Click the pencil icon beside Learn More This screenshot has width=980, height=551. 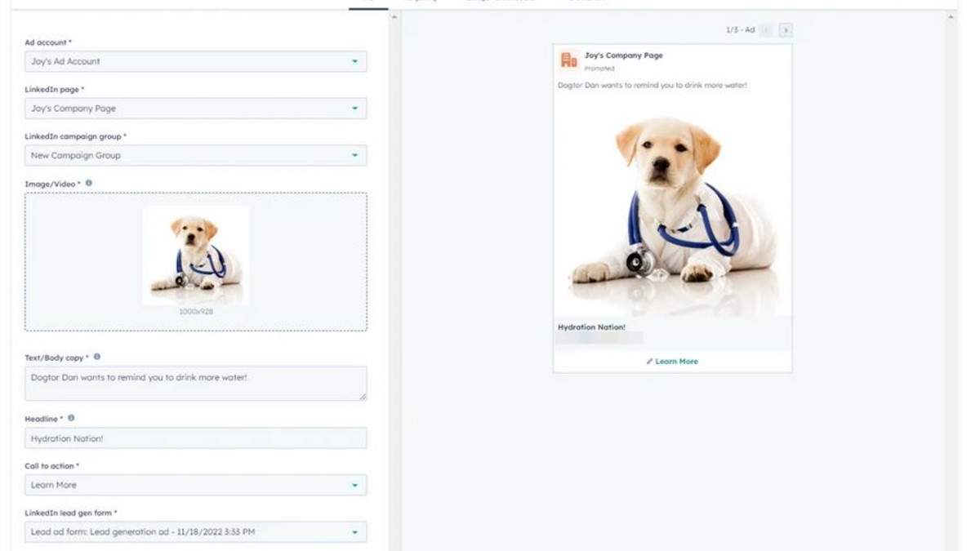(649, 361)
